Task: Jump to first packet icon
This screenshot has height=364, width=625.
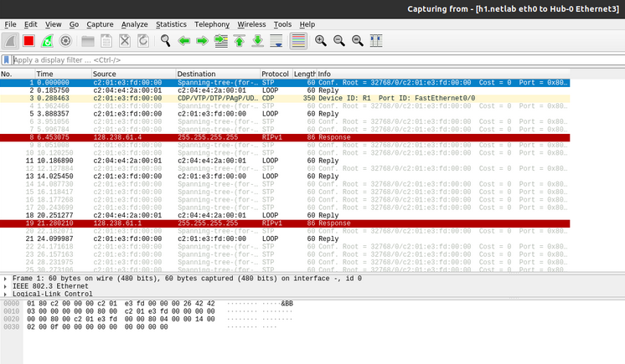Action: (239, 41)
